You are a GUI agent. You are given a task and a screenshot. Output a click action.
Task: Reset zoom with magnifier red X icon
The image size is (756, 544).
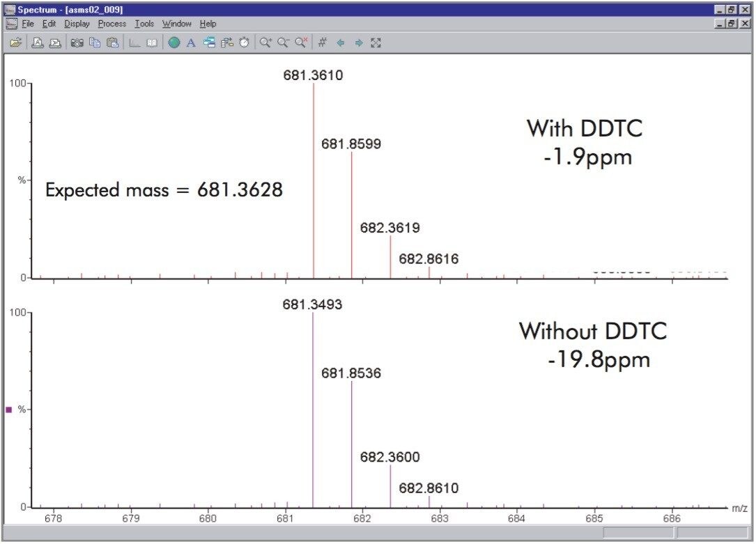(x=301, y=43)
